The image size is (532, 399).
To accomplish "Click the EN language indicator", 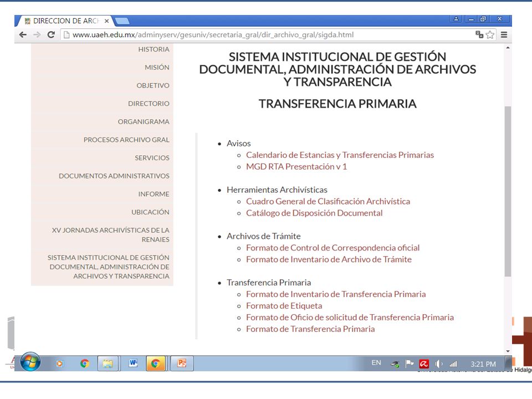I will [376, 362].
